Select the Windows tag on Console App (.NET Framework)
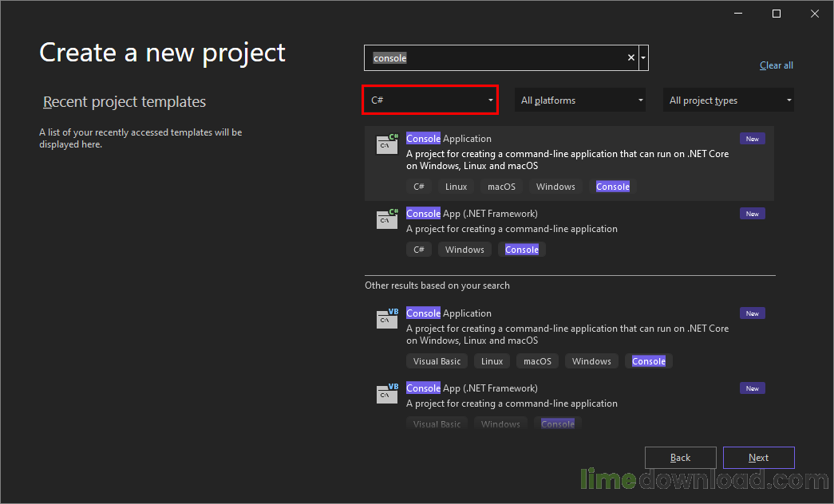834x504 pixels. pyautogui.click(x=464, y=249)
